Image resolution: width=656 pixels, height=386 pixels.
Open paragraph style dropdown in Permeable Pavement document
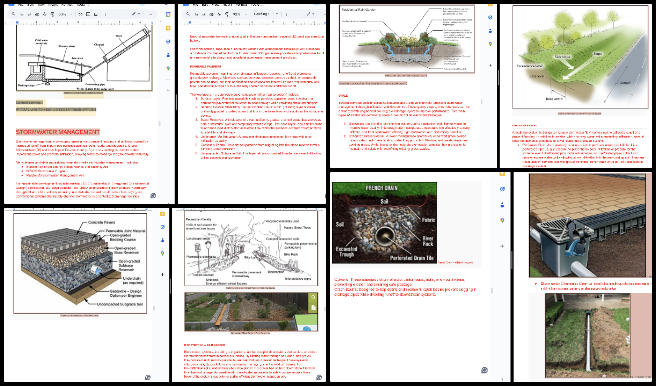(x=265, y=14)
